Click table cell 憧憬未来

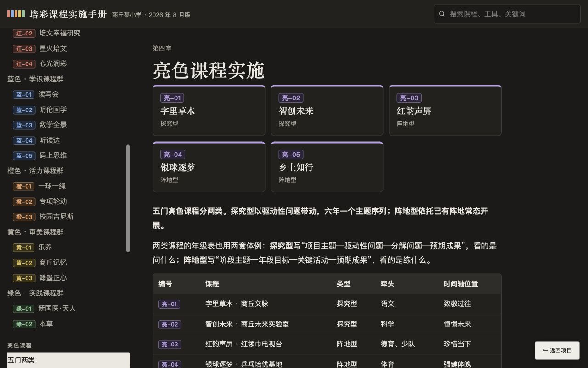tap(457, 324)
